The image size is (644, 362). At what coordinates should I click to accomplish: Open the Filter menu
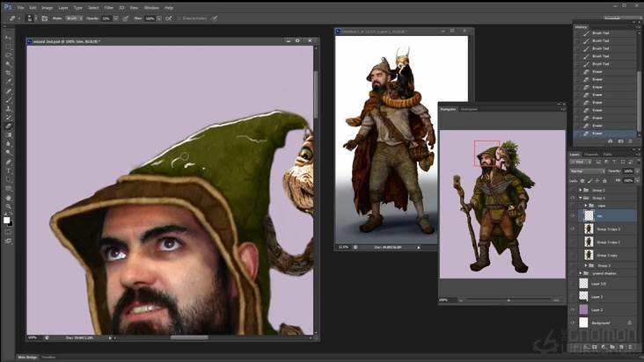pos(109,8)
